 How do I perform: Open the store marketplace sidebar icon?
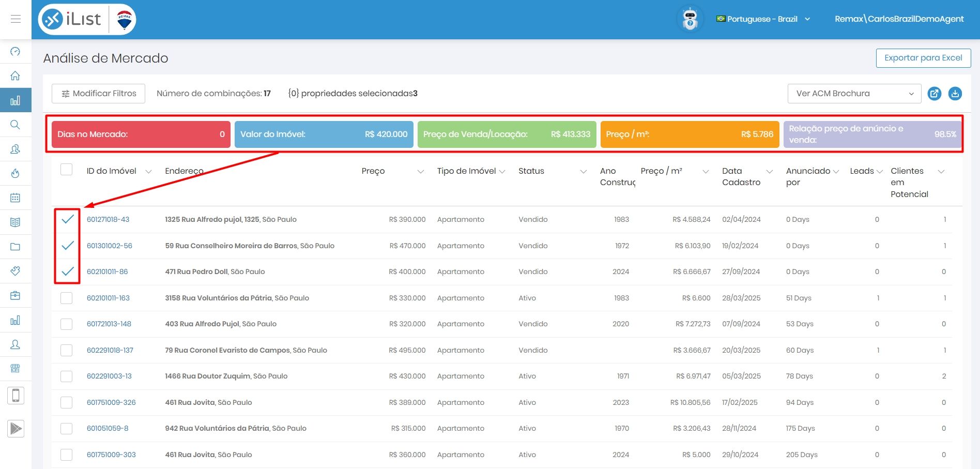pyautogui.click(x=16, y=369)
